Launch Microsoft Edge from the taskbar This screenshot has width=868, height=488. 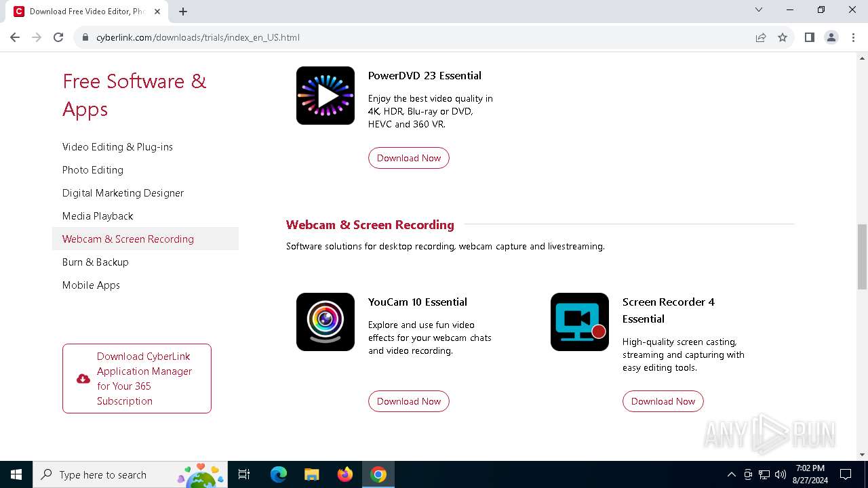(279, 474)
